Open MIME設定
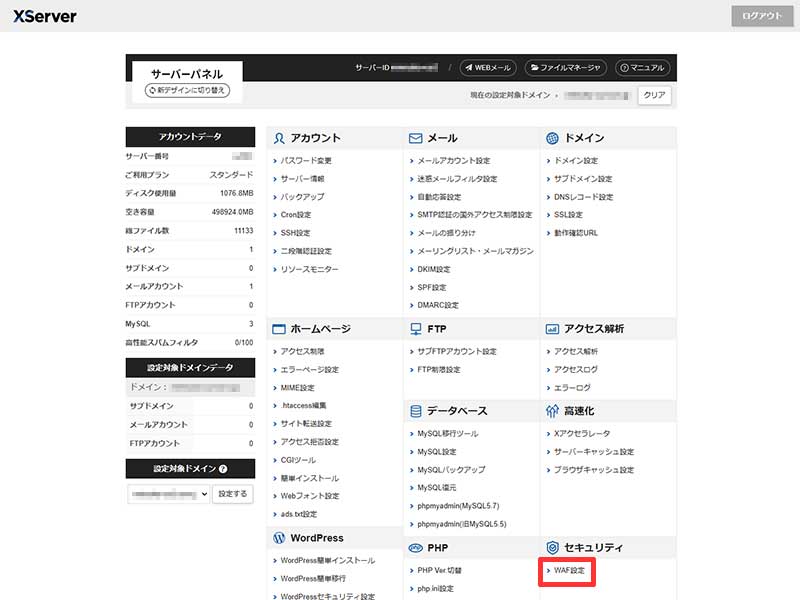This screenshot has height=600, width=800. tap(297, 388)
